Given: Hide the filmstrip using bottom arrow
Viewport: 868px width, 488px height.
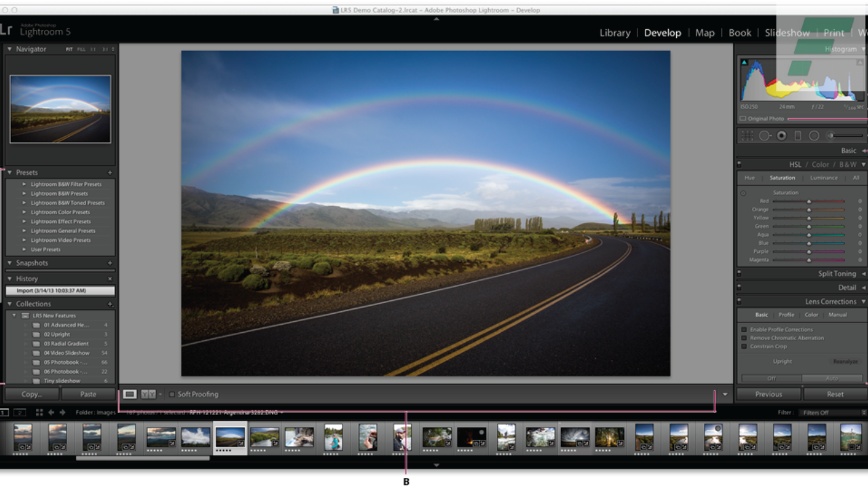Looking at the screenshot, I should point(436,465).
